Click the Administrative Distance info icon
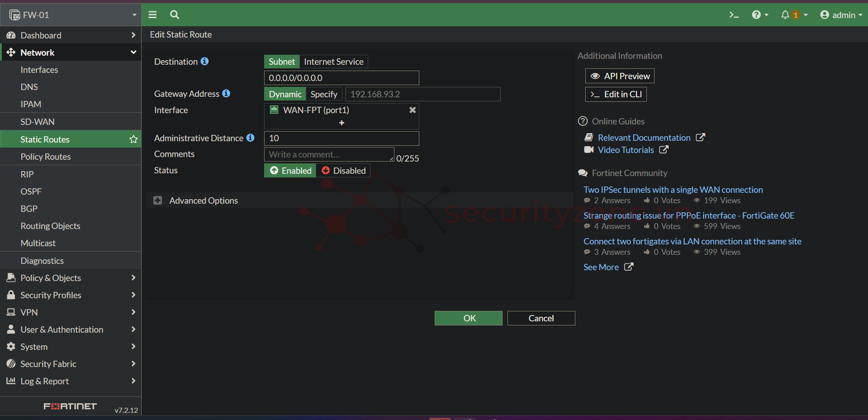Image resolution: width=868 pixels, height=420 pixels. [251, 138]
